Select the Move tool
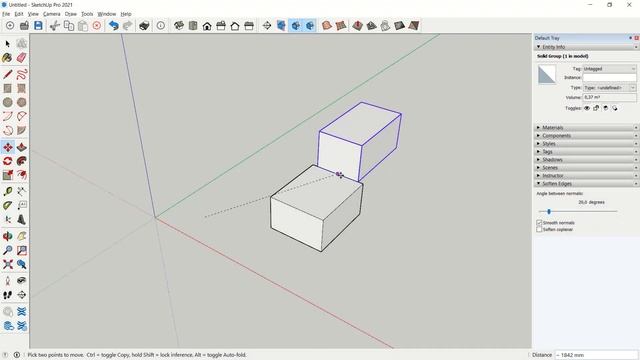This screenshot has width=640, height=360. (8, 147)
